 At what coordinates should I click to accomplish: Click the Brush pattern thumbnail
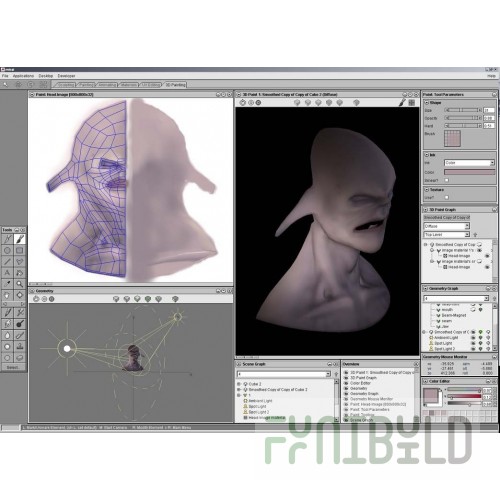coord(452,138)
